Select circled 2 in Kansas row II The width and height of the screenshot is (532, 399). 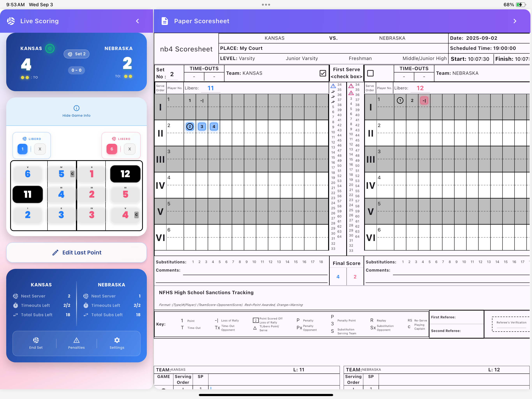coord(190,126)
